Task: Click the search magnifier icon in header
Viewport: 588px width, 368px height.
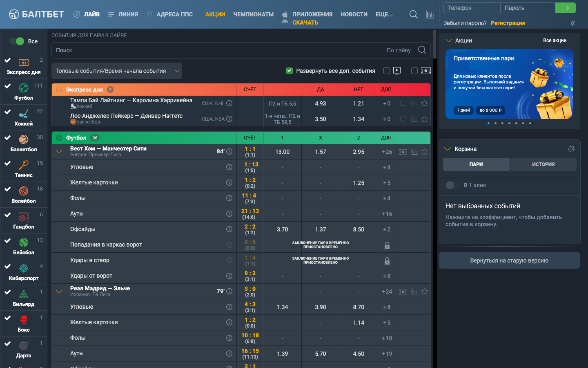Action: tap(413, 14)
